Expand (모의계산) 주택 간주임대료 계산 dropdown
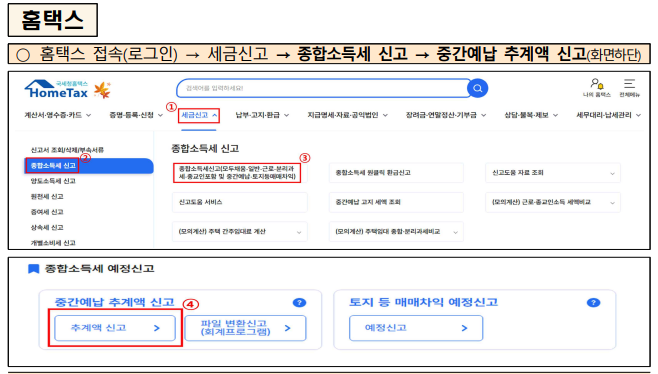The image size is (658, 374). 240,232
